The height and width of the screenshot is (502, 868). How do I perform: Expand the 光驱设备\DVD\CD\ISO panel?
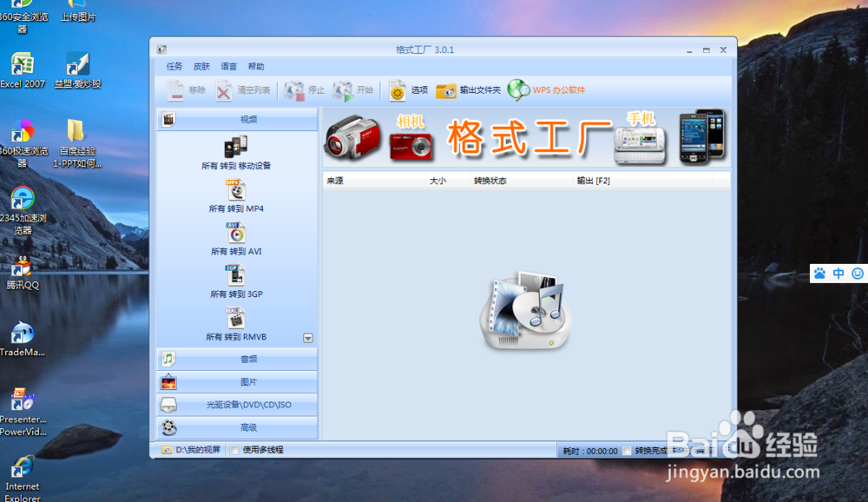238,405
